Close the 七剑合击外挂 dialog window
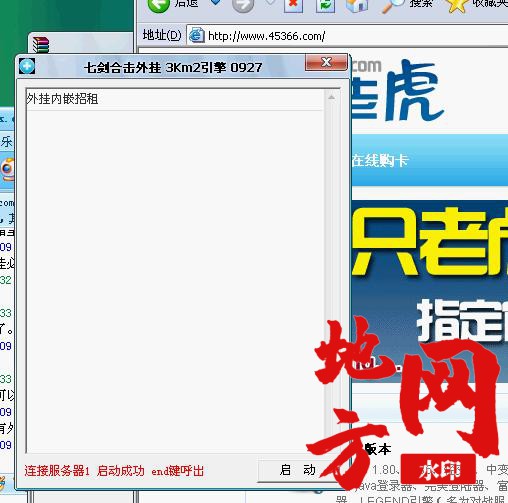Screen dimensions: 508x503 coord(326,62)
